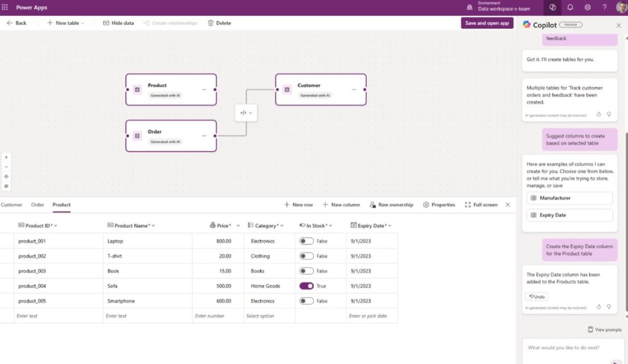Toggle In Stock for Book row
This screenshot has height=364, width=628.
(x=307, y=271)
